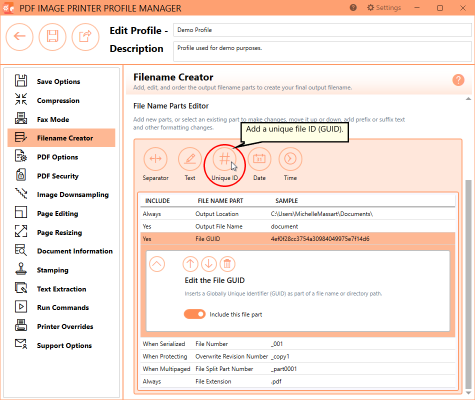The height and width of the screenshot is (400, 475).
Task: Select the Output File Name row
Action: 298,226
